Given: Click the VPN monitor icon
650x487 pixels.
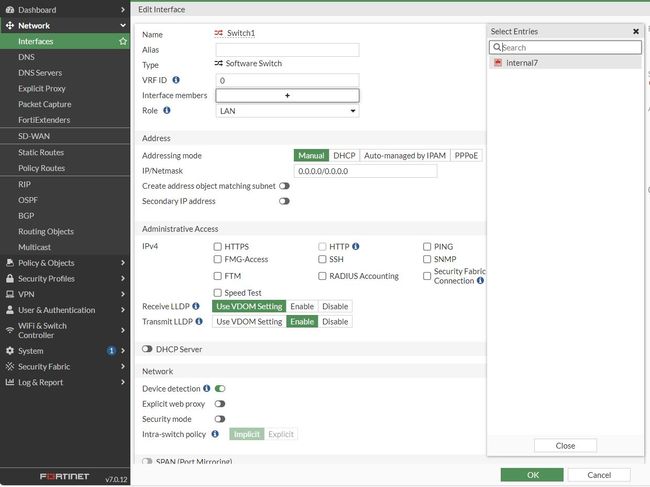Looking at the screenshot, I should click(10, 294).
